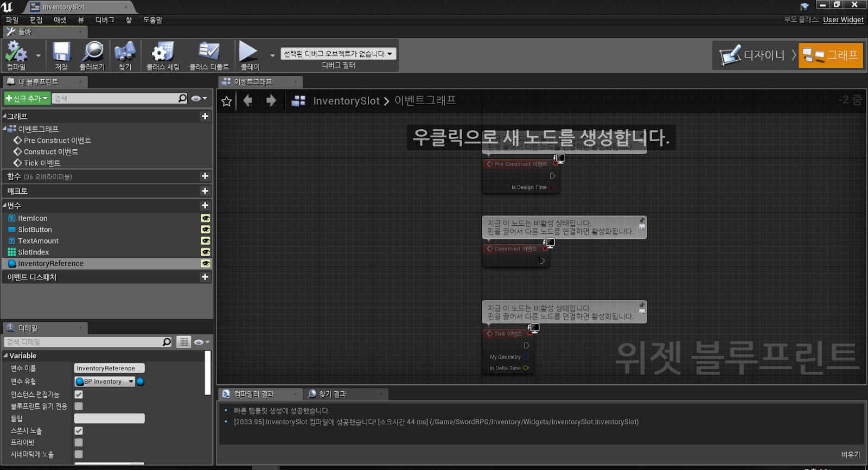Toggle property matrix grid icon in Details
868x470 pixels.
click(184, 342)
